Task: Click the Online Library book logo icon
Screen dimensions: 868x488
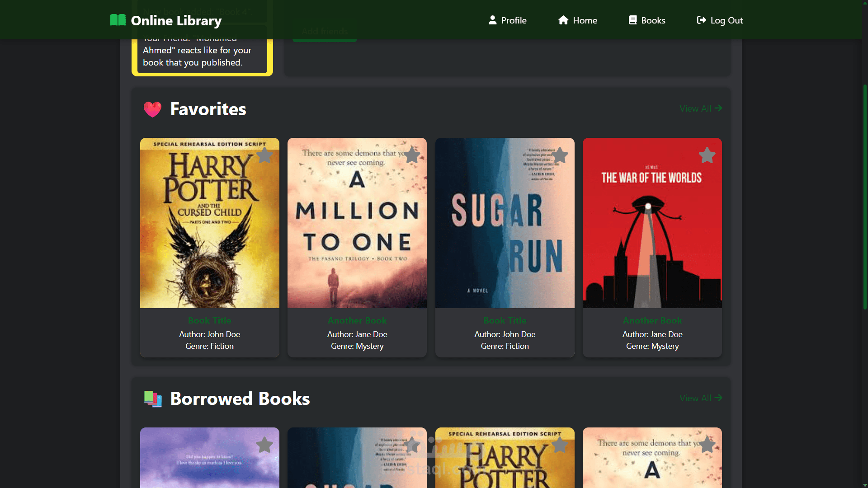Action: tap(118, 20)
